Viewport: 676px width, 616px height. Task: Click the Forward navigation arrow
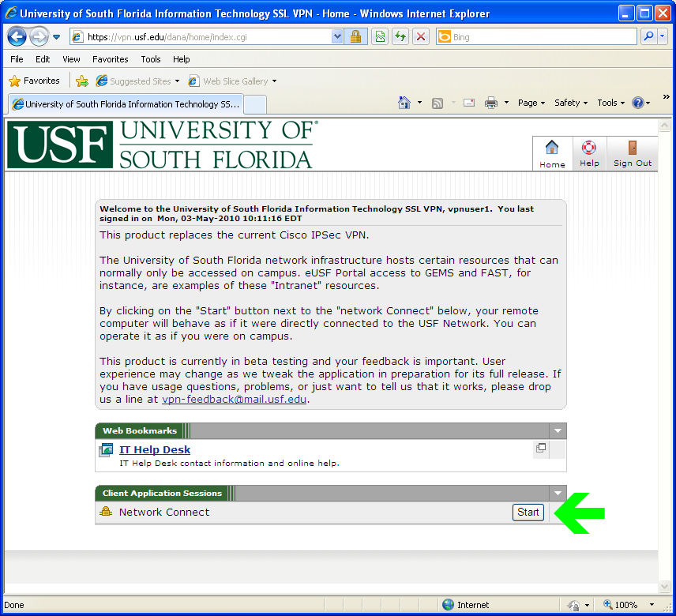[39, 37]
